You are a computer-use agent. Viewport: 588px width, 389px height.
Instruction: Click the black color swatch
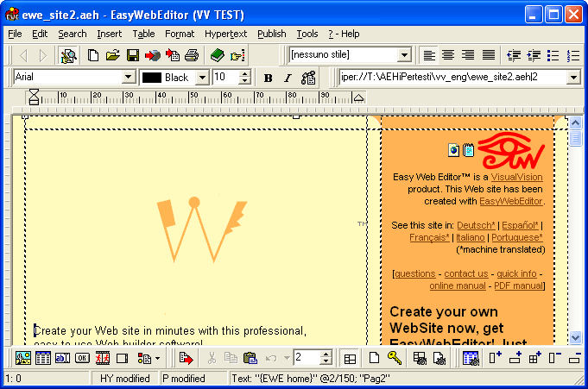[151, 78]
